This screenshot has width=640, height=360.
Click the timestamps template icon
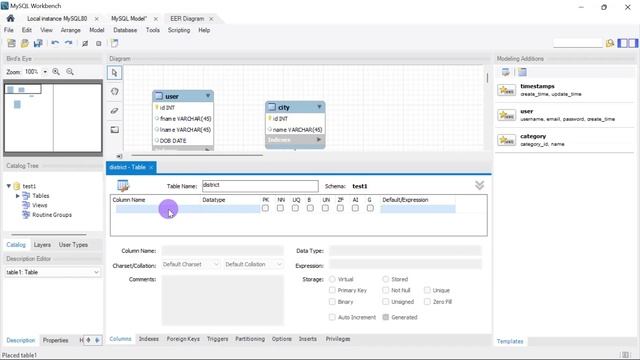tap(507, 90)
